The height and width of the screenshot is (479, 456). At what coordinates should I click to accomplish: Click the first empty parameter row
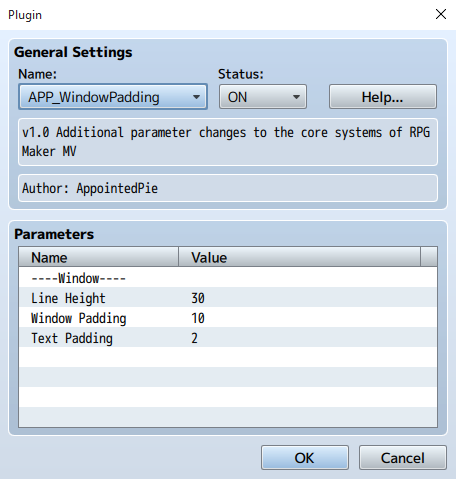(x=228, y=357)
